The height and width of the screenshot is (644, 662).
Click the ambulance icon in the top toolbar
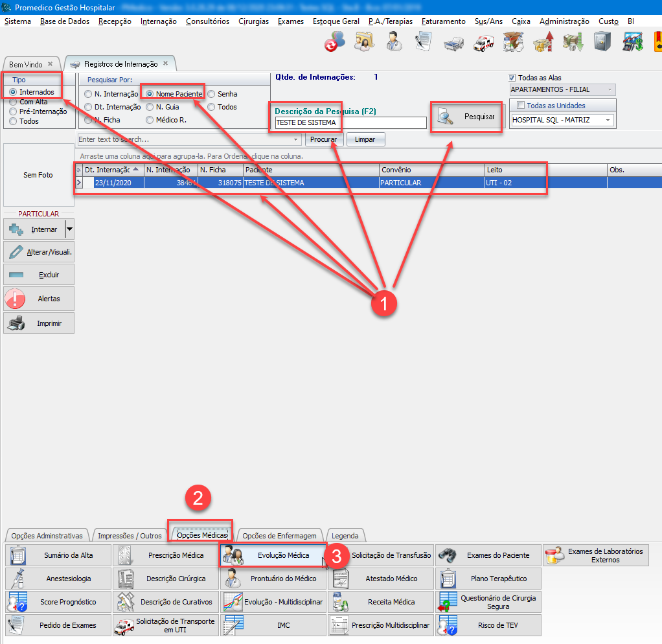pyautogui.click(x=483, y=43)
